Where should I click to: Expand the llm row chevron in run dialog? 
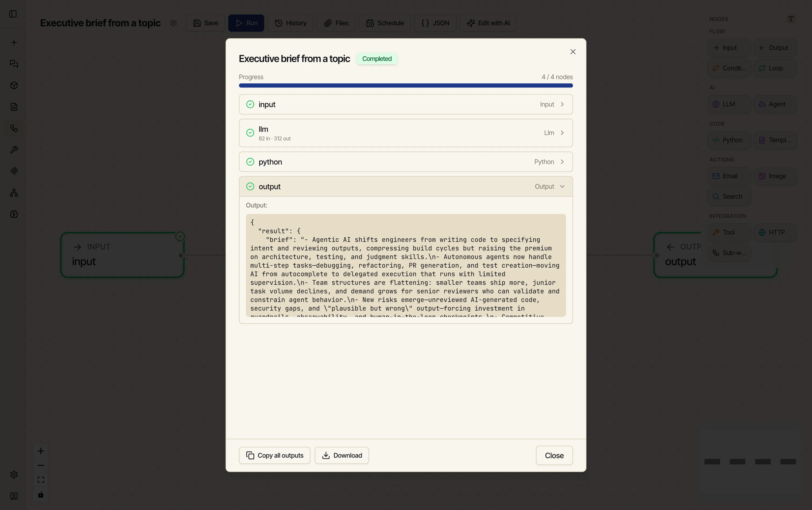[562, 133]
